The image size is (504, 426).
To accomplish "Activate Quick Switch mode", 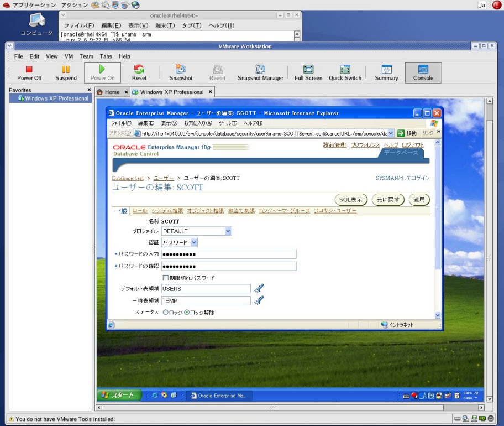I will click(x=345, y=73).
